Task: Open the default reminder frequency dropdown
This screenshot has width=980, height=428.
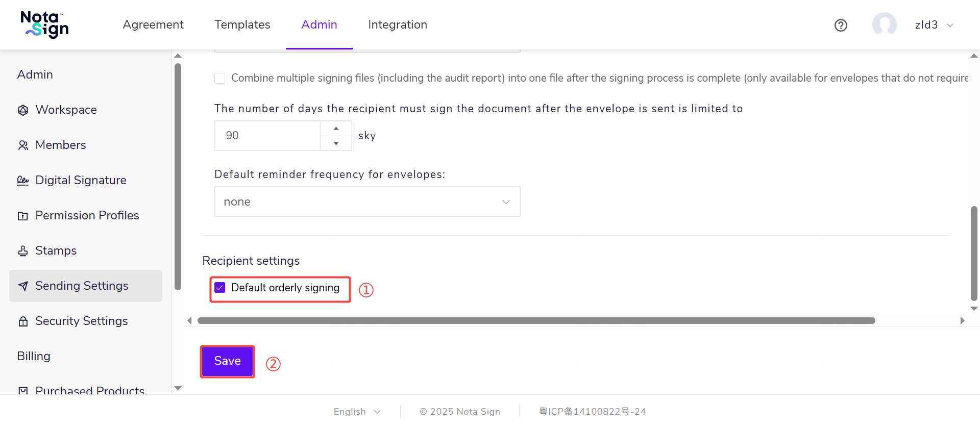Action: (367, 202)
